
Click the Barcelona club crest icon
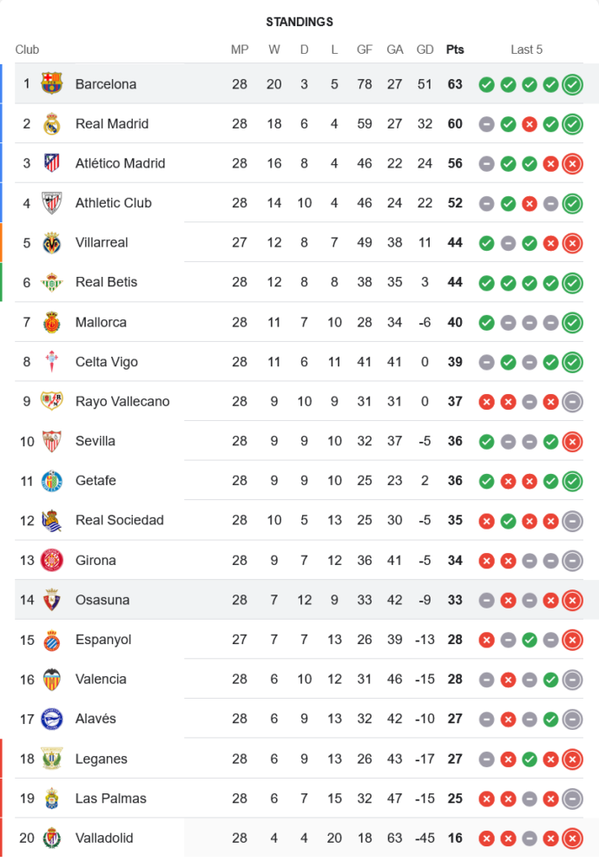pos(52,84)
